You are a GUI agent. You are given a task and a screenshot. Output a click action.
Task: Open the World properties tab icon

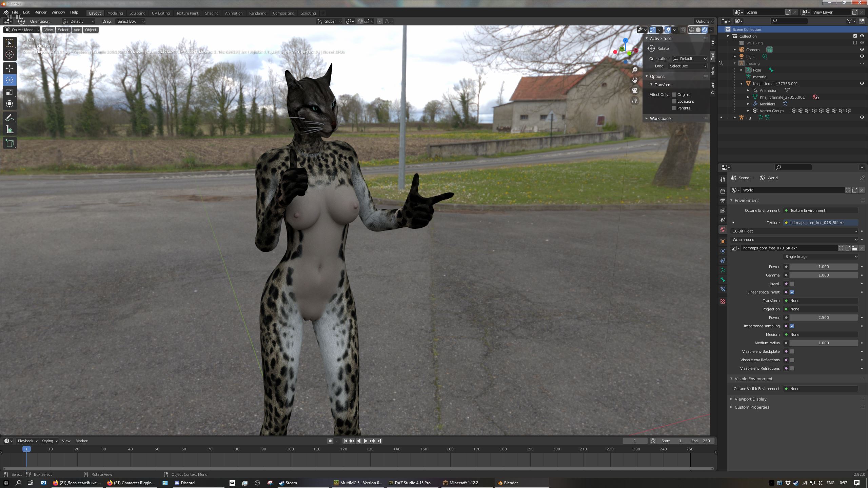click(723, 230)
